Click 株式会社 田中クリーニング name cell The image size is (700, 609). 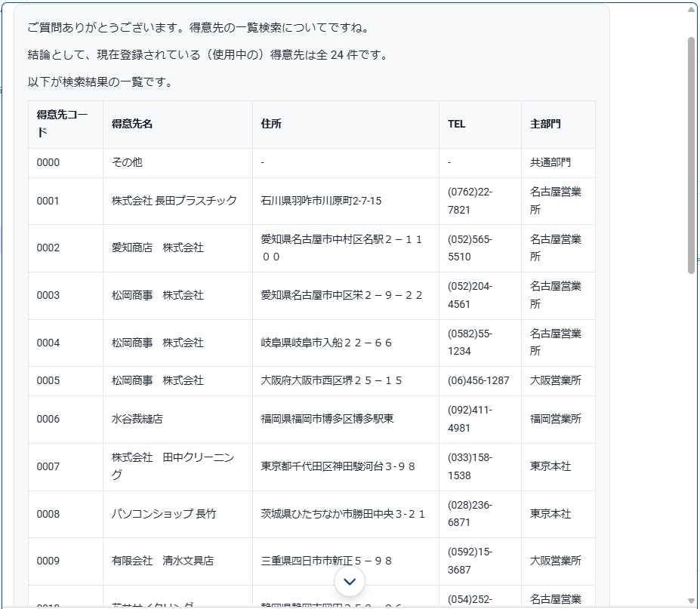click(177, 467)
